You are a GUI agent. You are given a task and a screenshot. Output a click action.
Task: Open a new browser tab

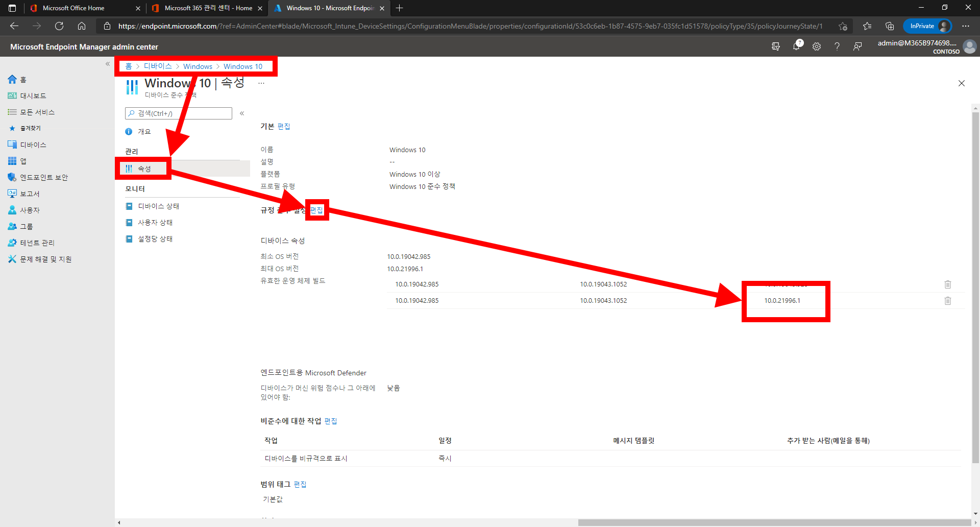click(x=400, y=8)
